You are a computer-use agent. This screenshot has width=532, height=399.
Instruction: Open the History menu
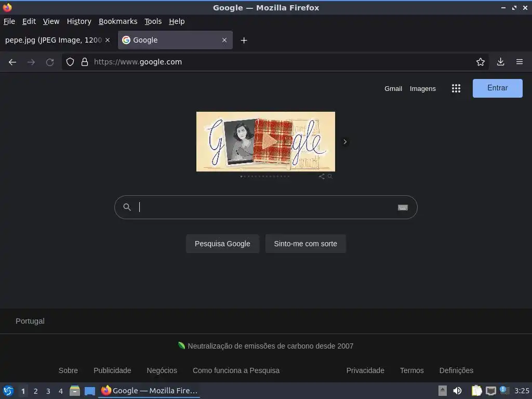click(x=79, y=21)
